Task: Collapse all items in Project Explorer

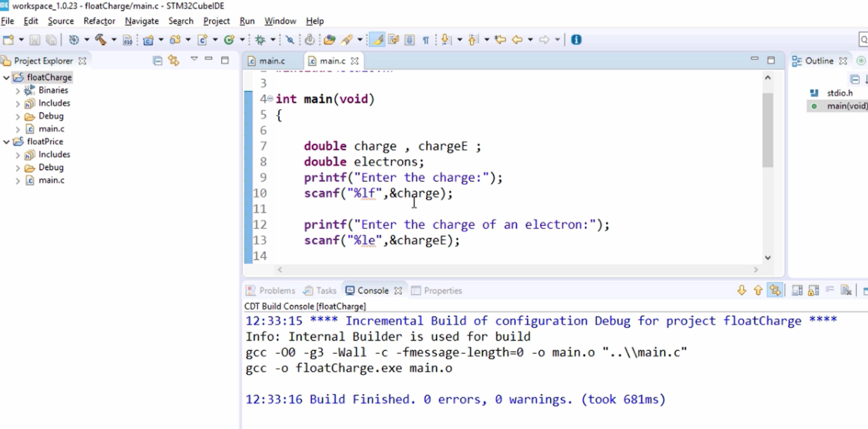Action: [158, 60]
